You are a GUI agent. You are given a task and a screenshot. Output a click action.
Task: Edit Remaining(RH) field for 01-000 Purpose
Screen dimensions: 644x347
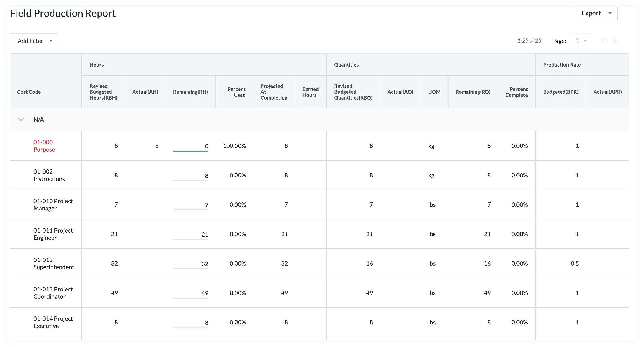(x=191, y=146)
